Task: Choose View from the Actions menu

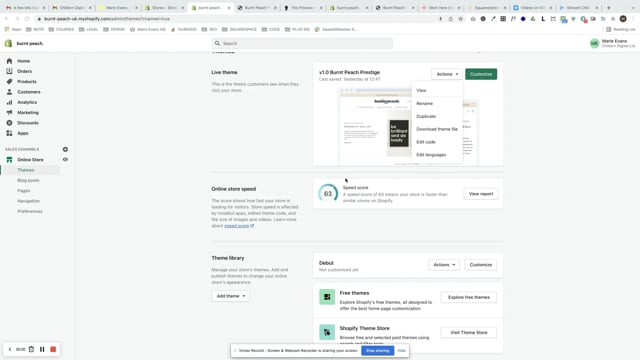Action: pos(421,90)
